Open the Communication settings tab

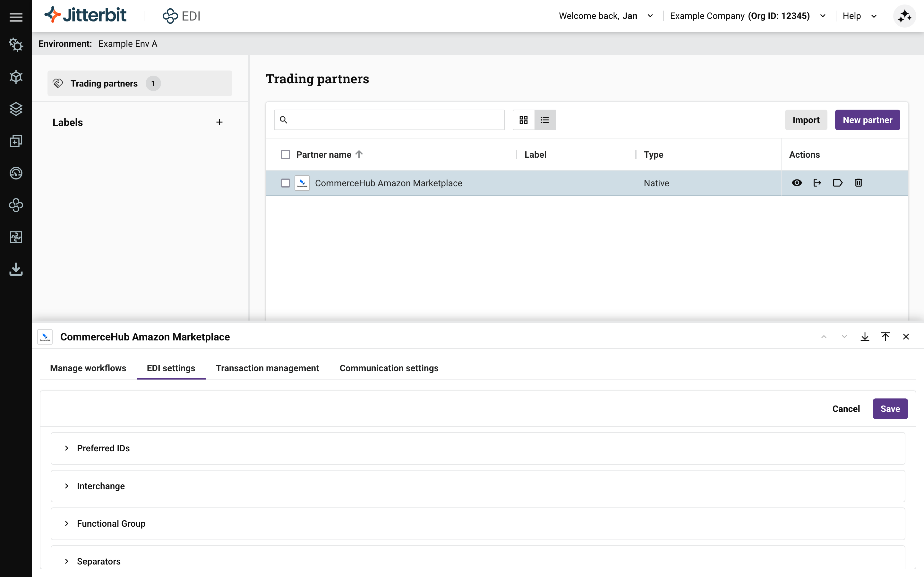click(x=389, y=368)
